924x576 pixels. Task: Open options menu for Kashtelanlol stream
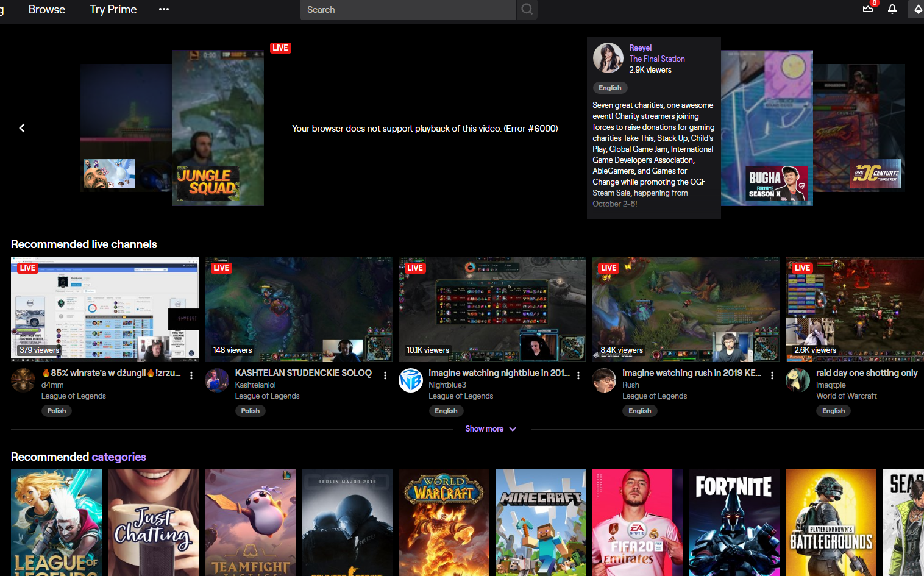[385, 375]
